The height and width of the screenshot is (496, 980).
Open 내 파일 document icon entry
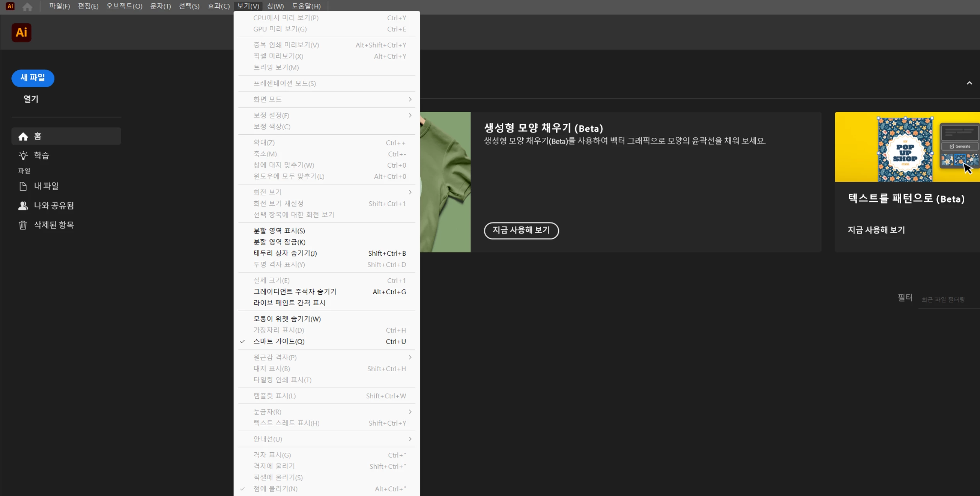click(23, 186)
